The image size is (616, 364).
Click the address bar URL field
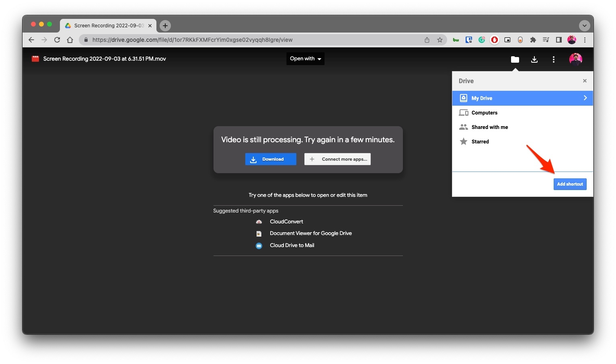[x=253, y=40]
